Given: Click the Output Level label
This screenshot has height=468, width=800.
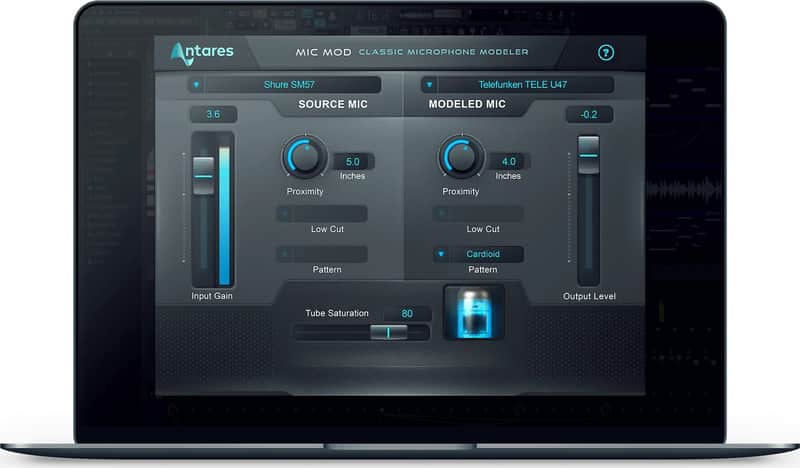Looking at the screenshot, I should 589,297.
